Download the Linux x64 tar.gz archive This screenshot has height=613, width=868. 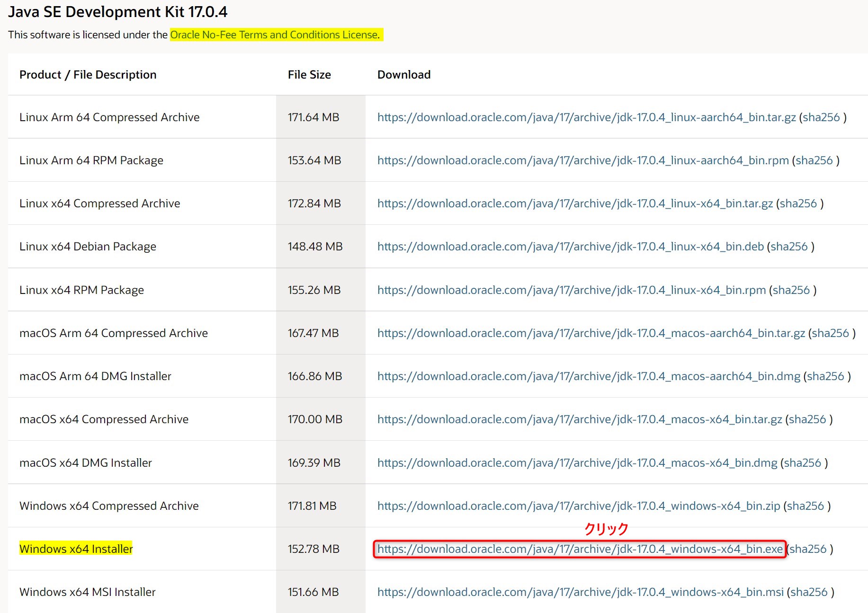pyautogui.click(x=575, y=204)
